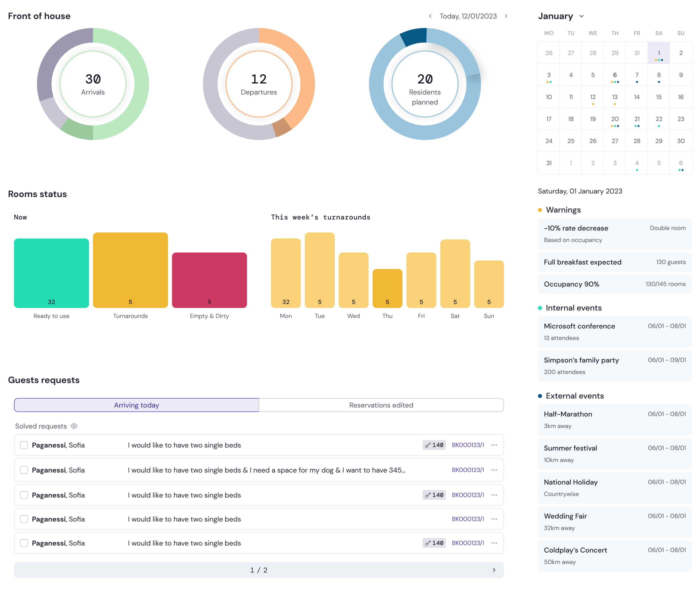The height and width of the screenshot is (602, 700).
Task: Select January 13 in the calendar
Action: tap(614, 97)
